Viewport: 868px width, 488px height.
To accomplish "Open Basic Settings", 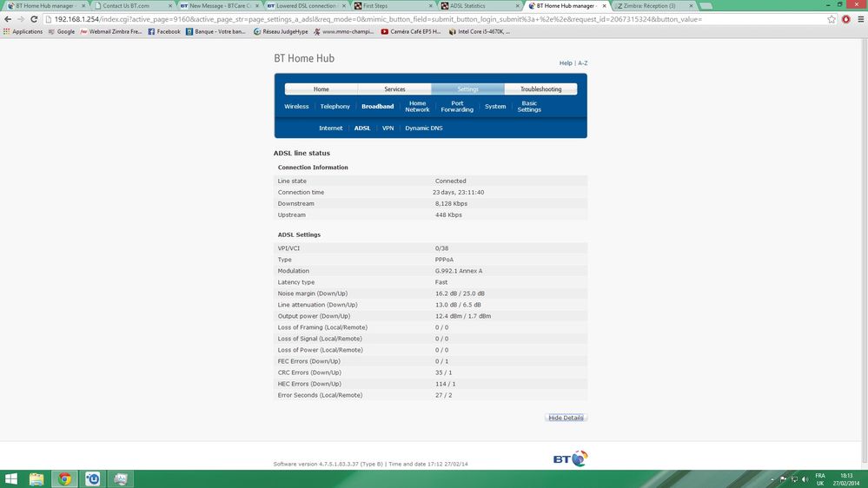I will pos(529,106).
